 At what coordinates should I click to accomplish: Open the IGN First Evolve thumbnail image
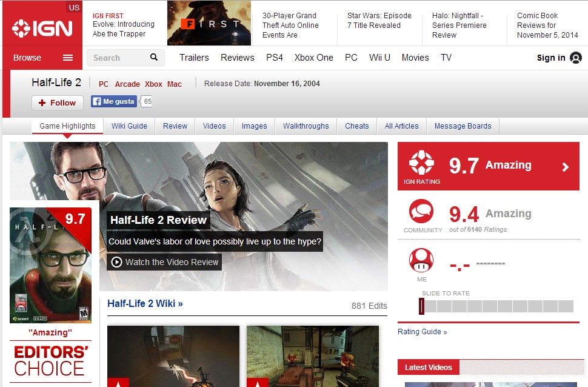tap(209, 23)
